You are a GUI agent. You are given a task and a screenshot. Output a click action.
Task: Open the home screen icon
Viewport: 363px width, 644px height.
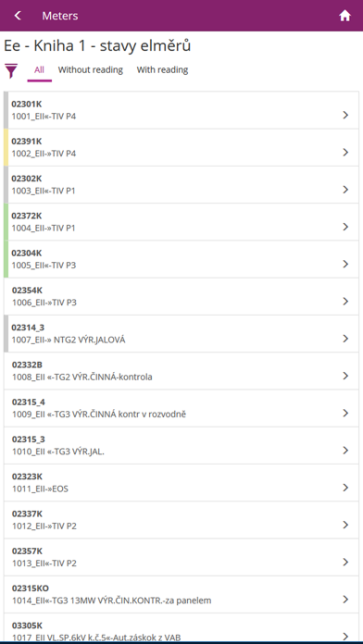point(344,16)
